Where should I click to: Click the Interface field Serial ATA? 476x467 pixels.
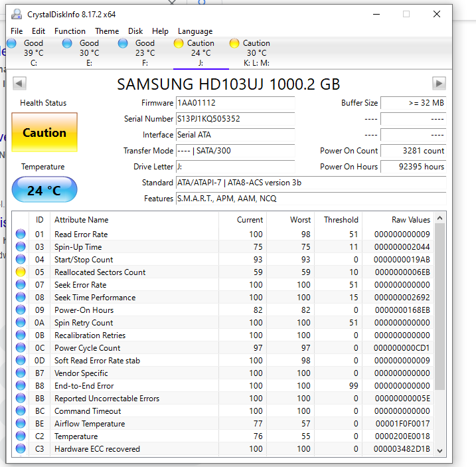[235, 135]
